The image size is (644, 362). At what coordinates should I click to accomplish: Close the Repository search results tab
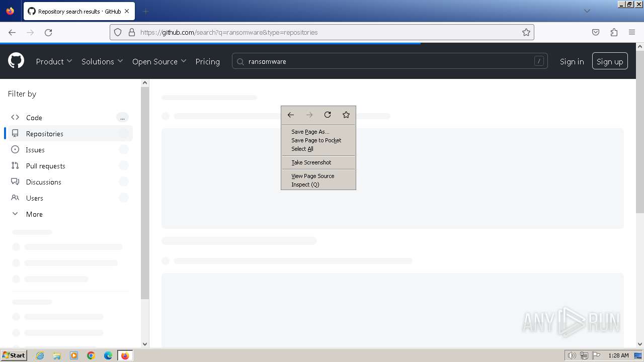(x=127, y=11)
